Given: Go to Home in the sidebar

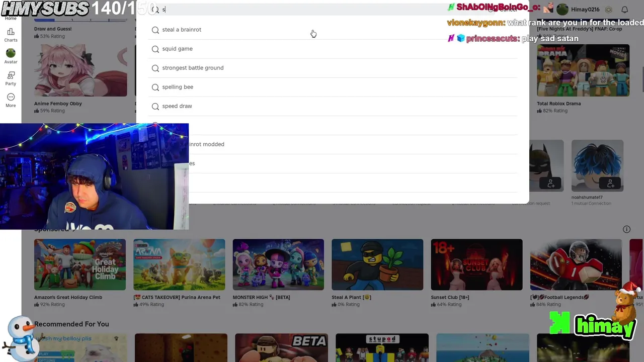Looking at the screenshot, I should pos(11,18).
